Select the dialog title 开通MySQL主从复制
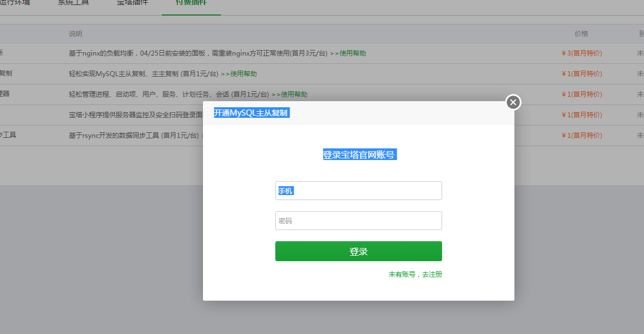 coord(251,113)
